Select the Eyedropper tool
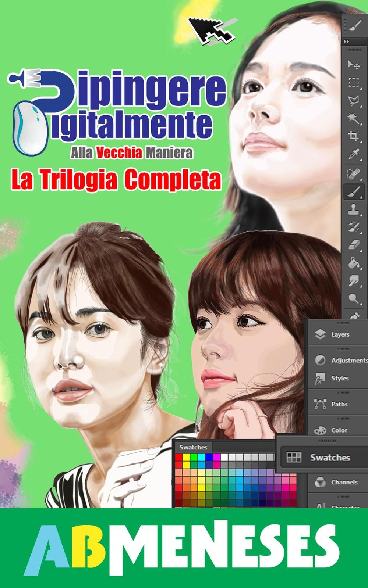This screenshot has width=368, height=588. coord(354,155)
